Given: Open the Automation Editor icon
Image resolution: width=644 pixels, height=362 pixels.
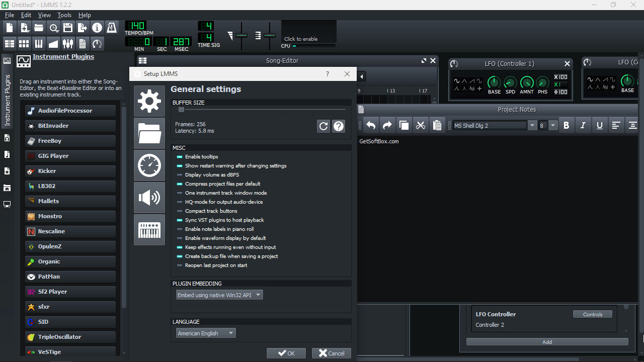Looking at the screenshot, I should click(53, 43).
